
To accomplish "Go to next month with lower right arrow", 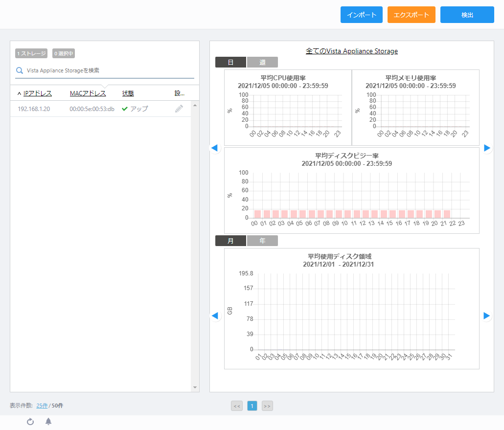I will 487,316.
